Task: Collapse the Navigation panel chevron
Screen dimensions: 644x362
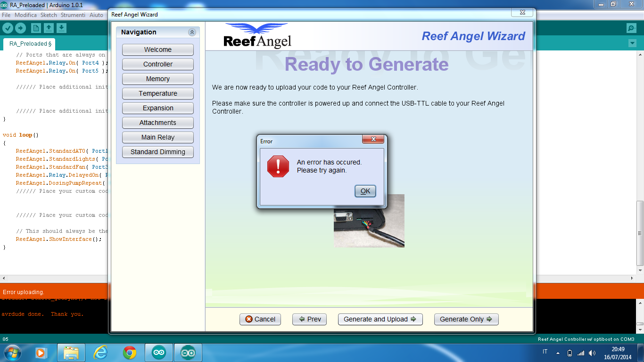Action: pos(192,33)
